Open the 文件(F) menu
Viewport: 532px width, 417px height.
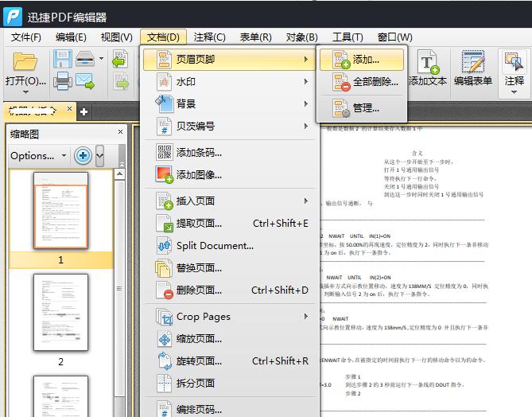point(25,37)
